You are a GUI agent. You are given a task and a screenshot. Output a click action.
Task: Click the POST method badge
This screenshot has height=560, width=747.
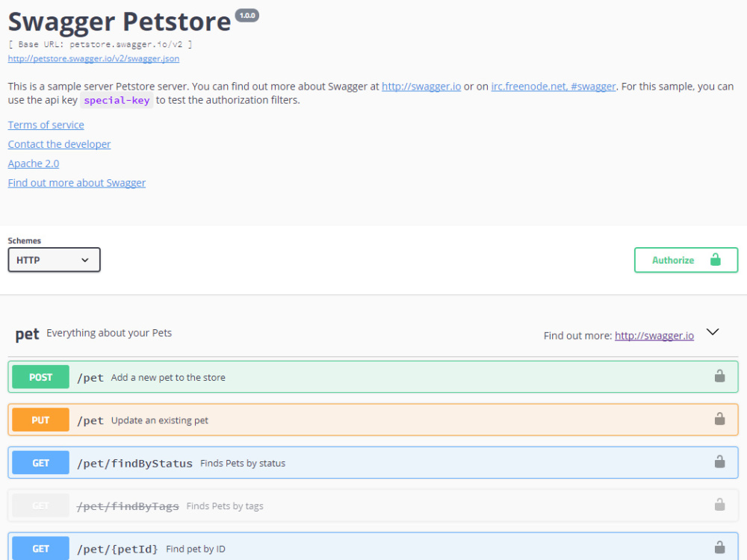(40, 377)
